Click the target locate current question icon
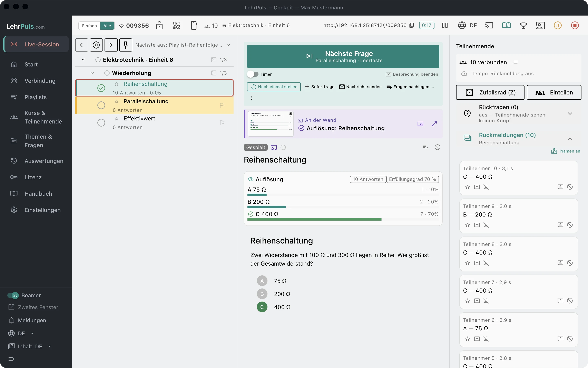 point(96,45)
